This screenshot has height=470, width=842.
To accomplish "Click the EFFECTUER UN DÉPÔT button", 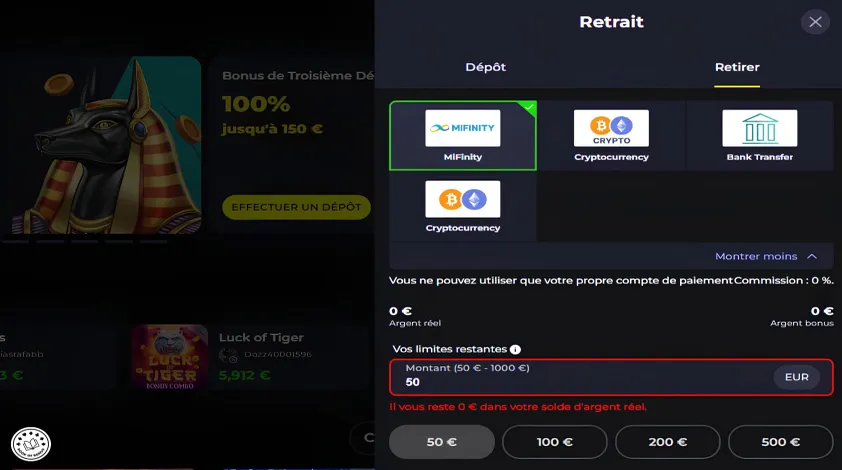I will tap(296, 207).
